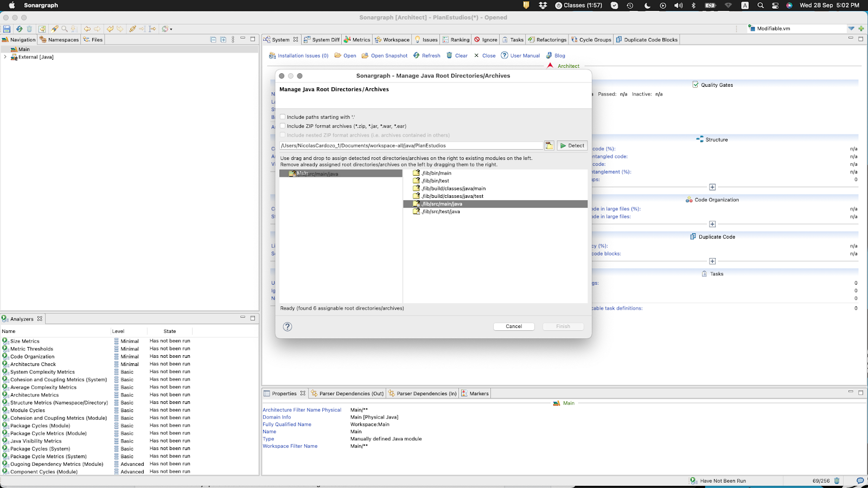Image resolution: width=868 pixels, height=488 pixels.
Task: Click the Finish button in dialog
Action: tap(563, 326)
